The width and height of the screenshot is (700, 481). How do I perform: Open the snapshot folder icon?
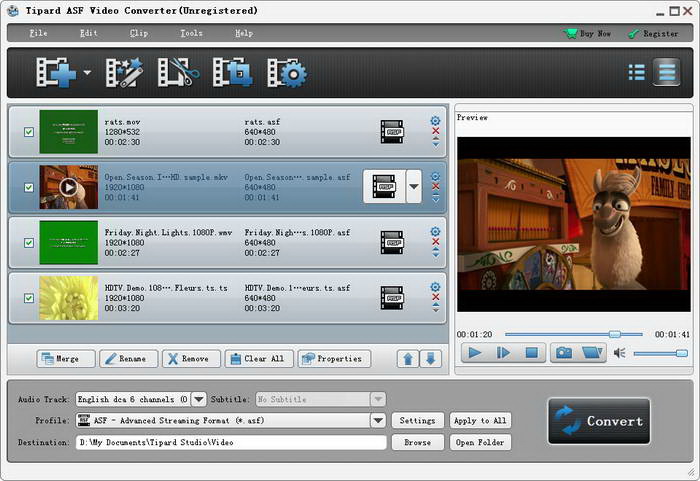593,352
